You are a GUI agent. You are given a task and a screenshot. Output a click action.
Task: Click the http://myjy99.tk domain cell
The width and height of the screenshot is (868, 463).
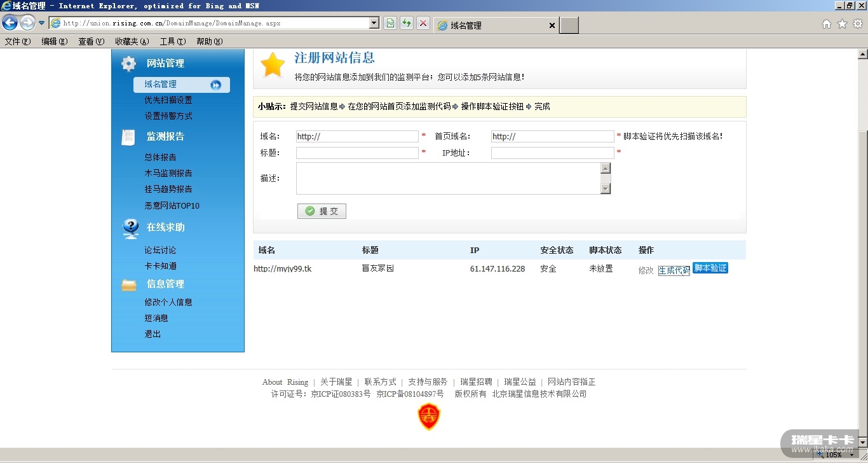pyautogui.click(x=283, y=268)
